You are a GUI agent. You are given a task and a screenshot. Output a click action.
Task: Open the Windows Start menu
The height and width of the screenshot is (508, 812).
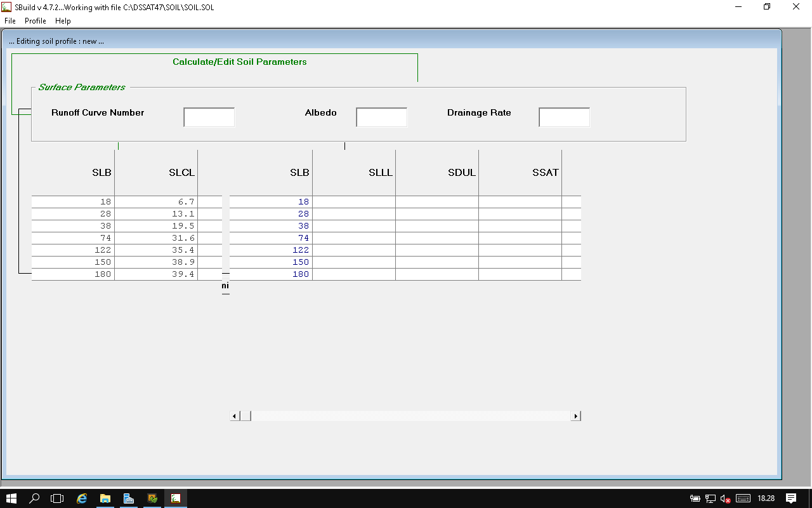(11, 498)
